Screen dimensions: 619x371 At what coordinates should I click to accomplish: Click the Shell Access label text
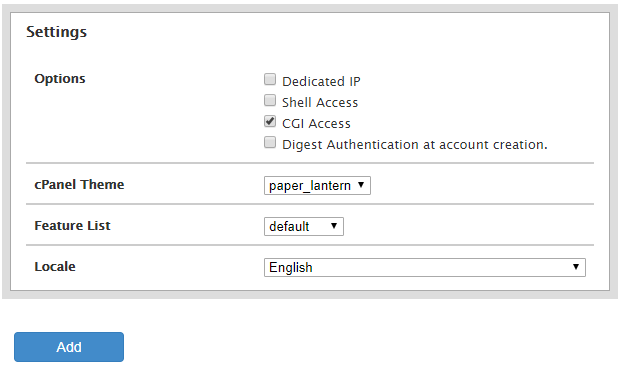320,103
